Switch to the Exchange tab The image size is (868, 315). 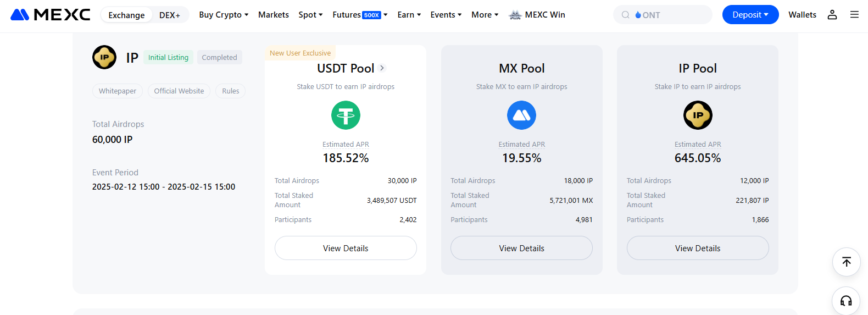click(x=126, y=15)
